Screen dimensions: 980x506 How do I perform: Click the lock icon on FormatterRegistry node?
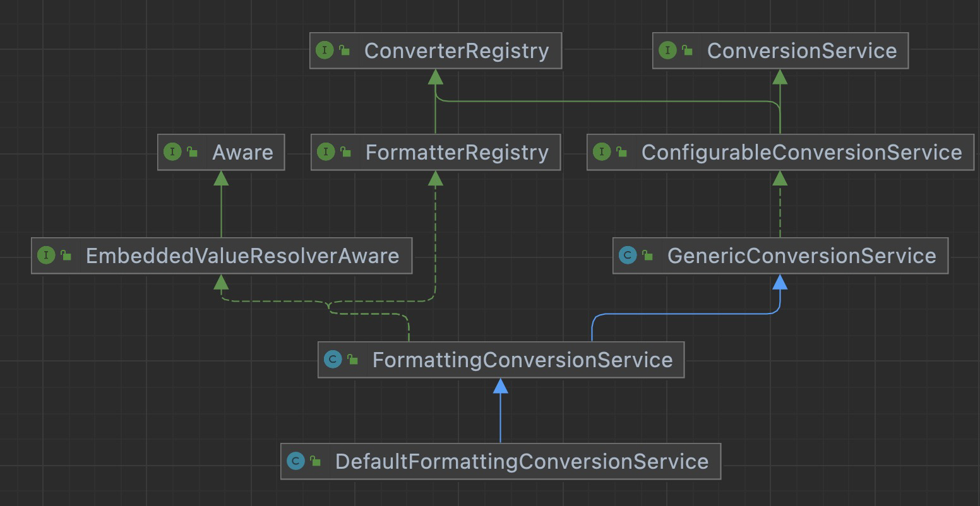[x=346, y=152]
